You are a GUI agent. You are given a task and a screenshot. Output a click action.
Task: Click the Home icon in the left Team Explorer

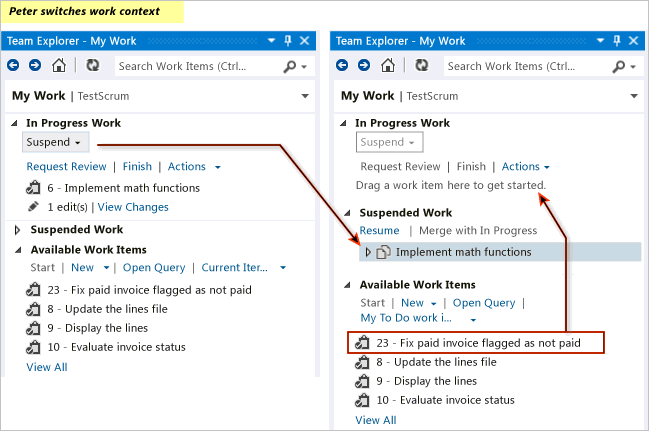(x=59, y=66)
